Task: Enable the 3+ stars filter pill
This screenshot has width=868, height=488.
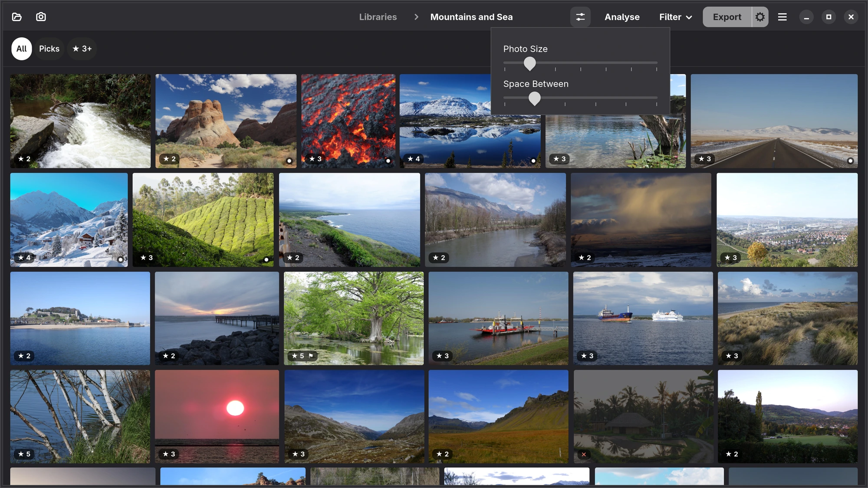Action: (82, 49)
